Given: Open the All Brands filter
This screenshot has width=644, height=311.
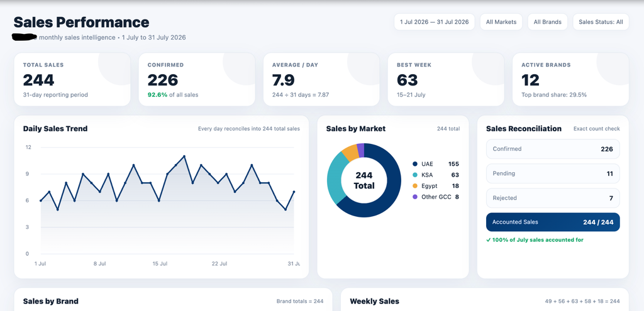Looking at the screenshot, I should point(548,22).
